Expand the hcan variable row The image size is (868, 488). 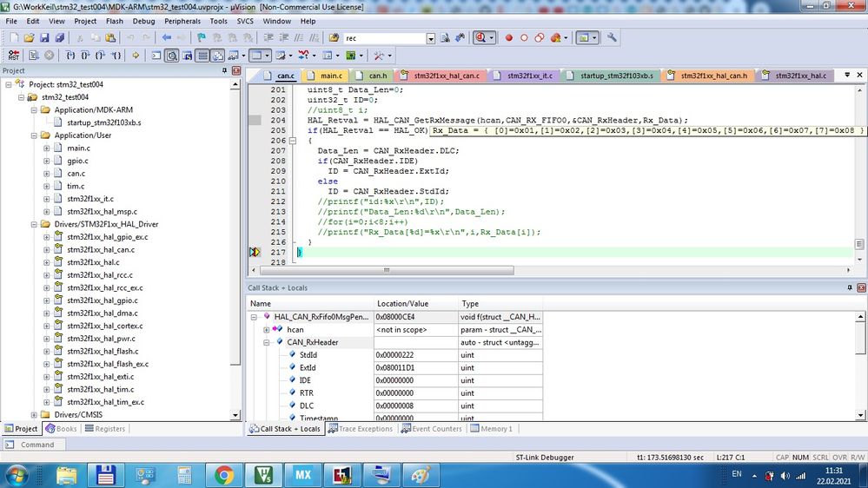coord(266,330)
